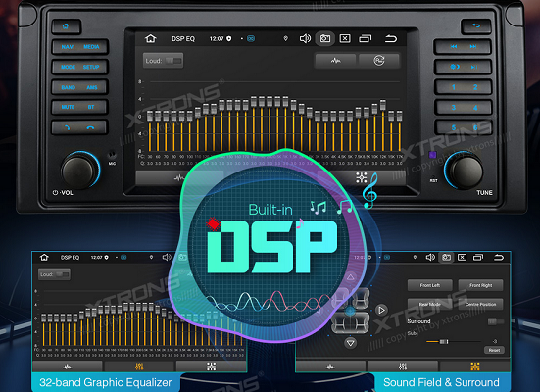Tap the home icon on main screen
The width and height of the screenshot is (540, 392).
click(x=151, y=38)
